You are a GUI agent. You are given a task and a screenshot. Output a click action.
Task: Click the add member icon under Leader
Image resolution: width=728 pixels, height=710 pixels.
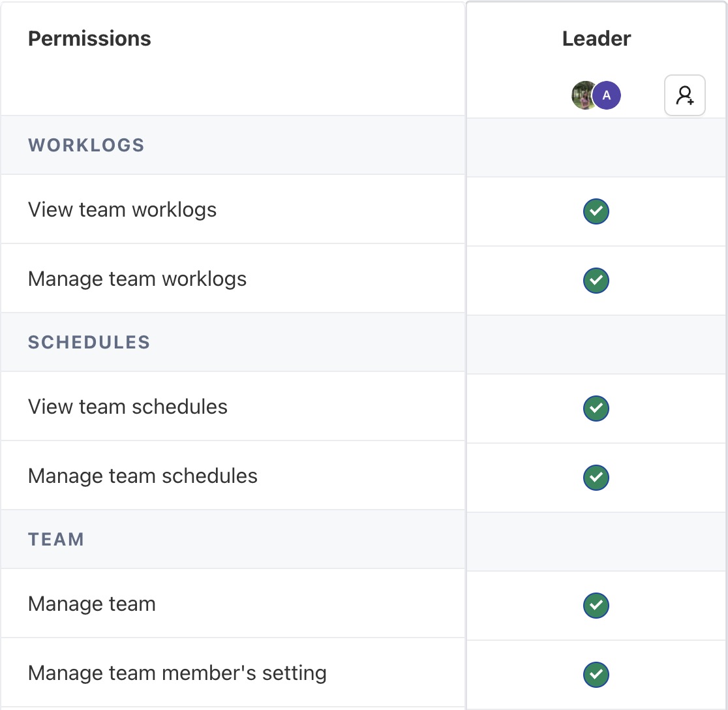click(x=684, y=96)
